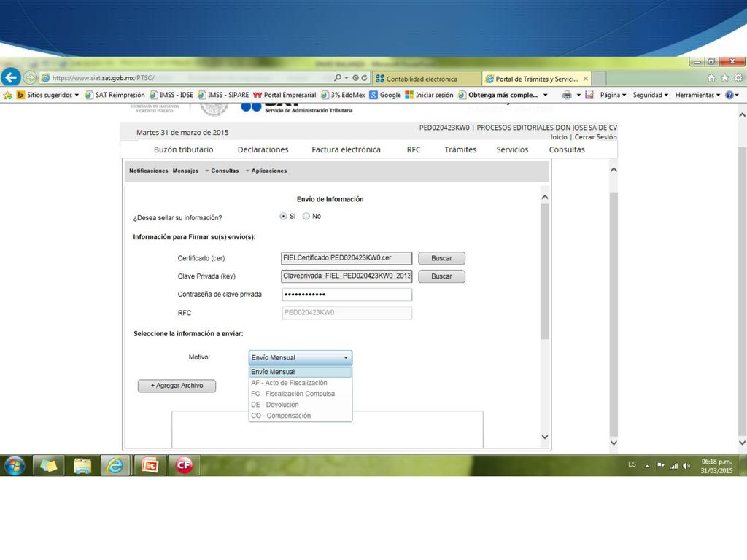
Task: Open the Servicios menu
Action: tap(512, 149)
